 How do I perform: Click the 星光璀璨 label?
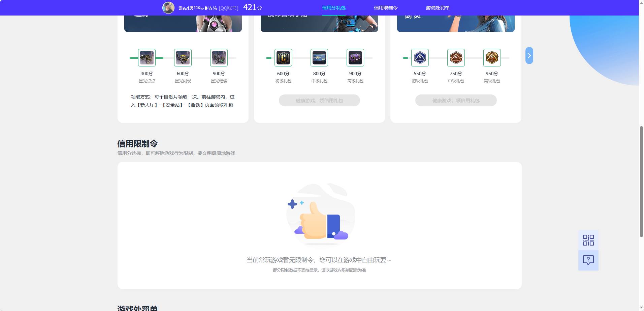point(219,81)
